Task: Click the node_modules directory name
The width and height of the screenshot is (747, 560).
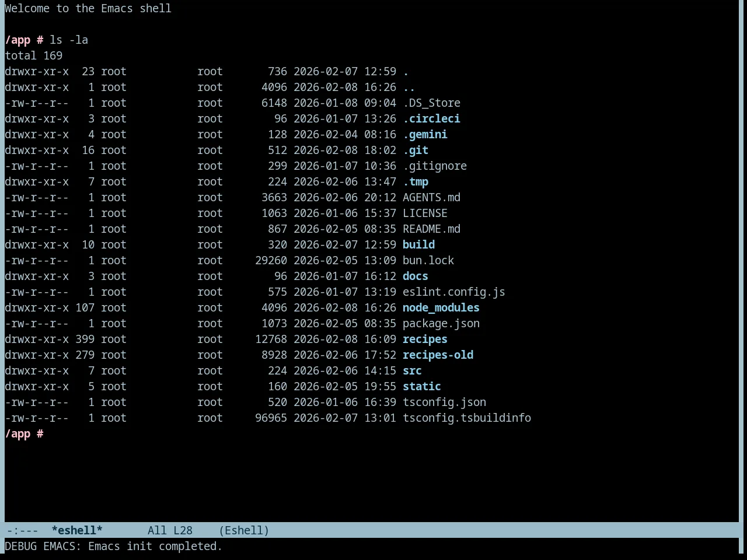Action: coord(441,307)
